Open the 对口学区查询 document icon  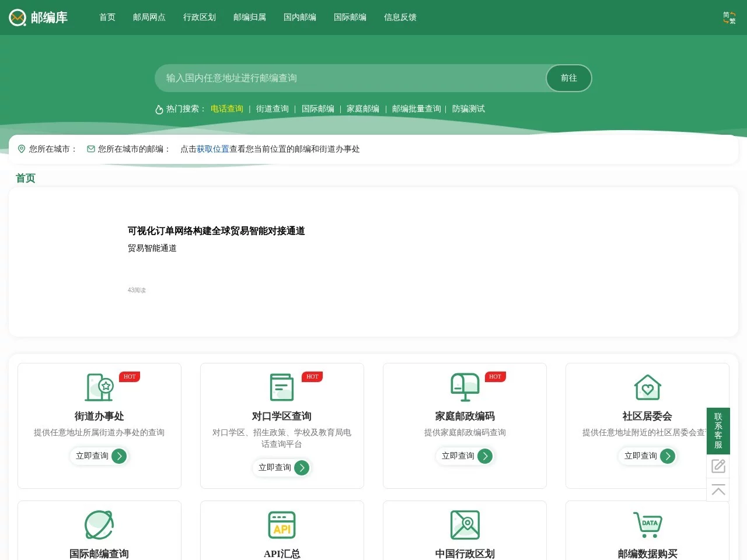coord(282,387)
